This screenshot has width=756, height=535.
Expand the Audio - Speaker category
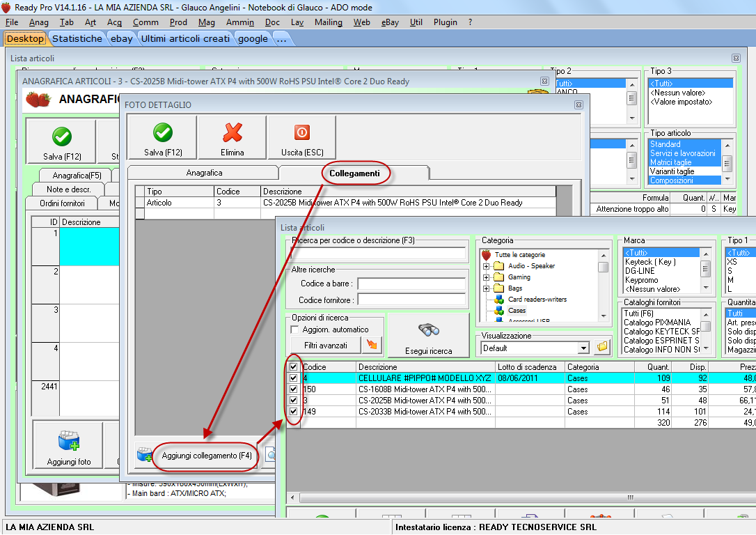[x=486, y=266]
